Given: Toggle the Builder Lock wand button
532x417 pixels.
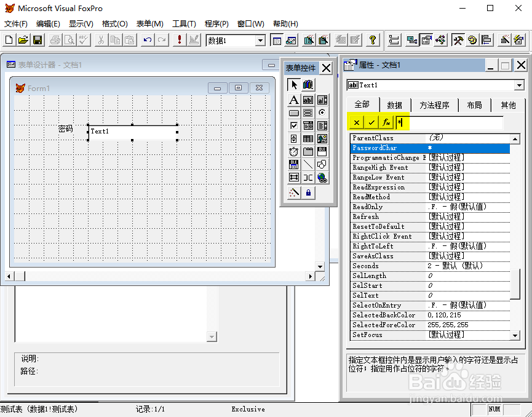Looking at the screenshot, I should pos(294,193).
